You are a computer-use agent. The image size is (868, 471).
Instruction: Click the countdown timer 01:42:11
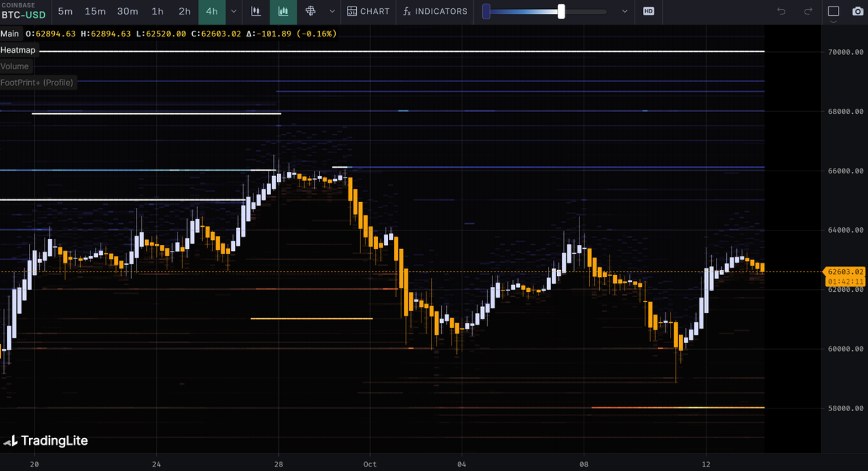[x=844, y=282]
